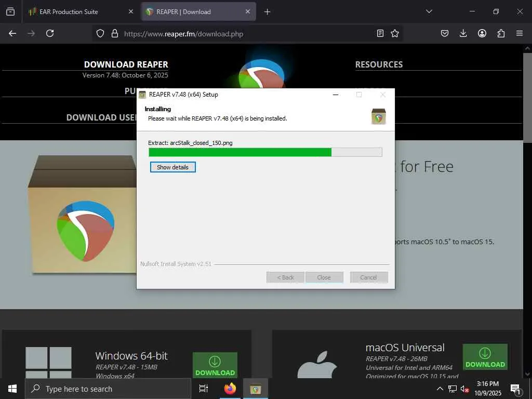This screenshot has height=399, width=532.
Task: Open Firefox hamburger application menu
Action: pos(520,33)
